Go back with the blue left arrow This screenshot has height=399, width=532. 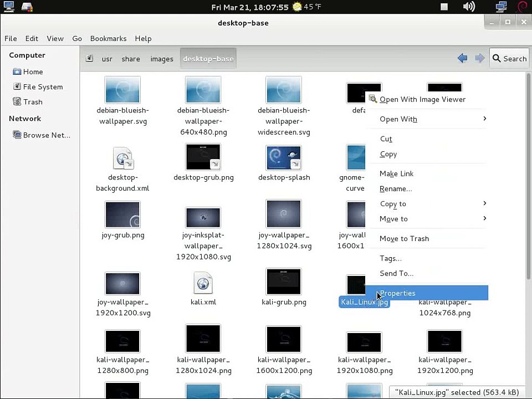pyautogui.click(x=462, y=58)
